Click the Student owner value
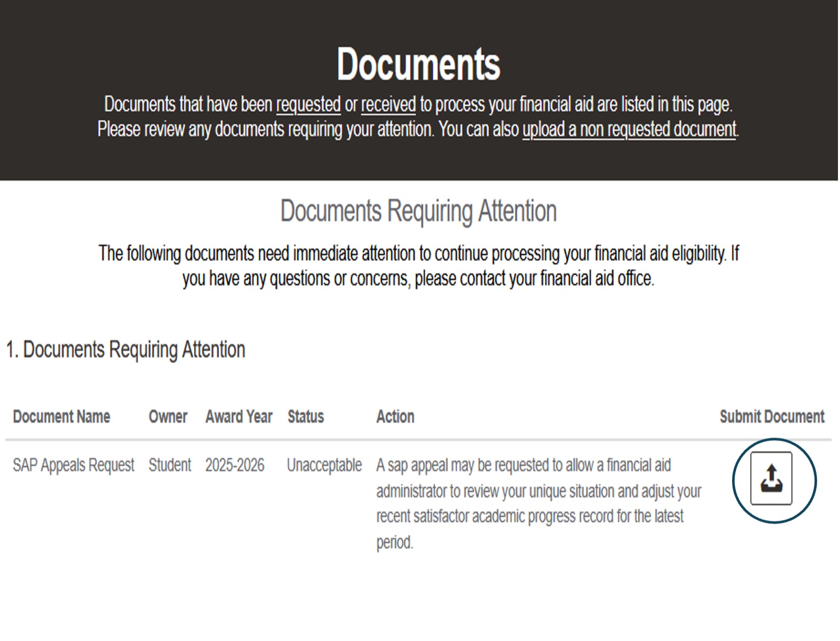The height and width of the screenshot is (641, 840). 170,464
